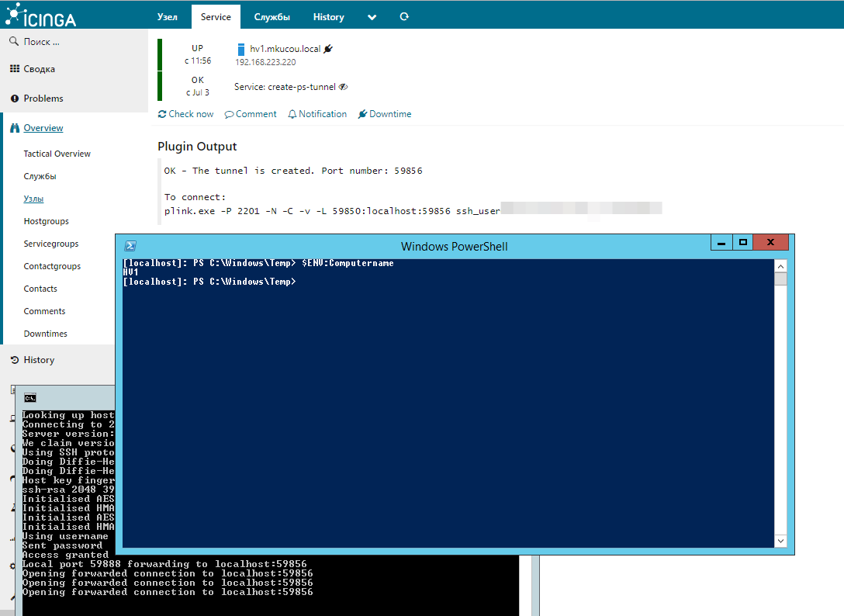Image resolution: width=844 pixels, height=616 pixels.
Task: Click the plug icon after hv1.mkucou.local
Action: click(328, 49)
